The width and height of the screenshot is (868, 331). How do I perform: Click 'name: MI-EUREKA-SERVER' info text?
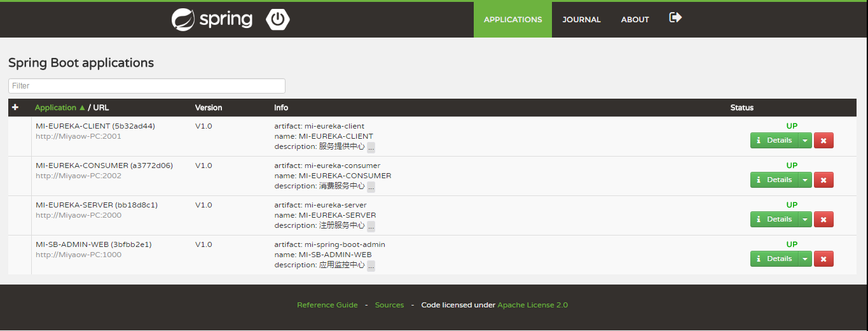(x=325, y=215)
